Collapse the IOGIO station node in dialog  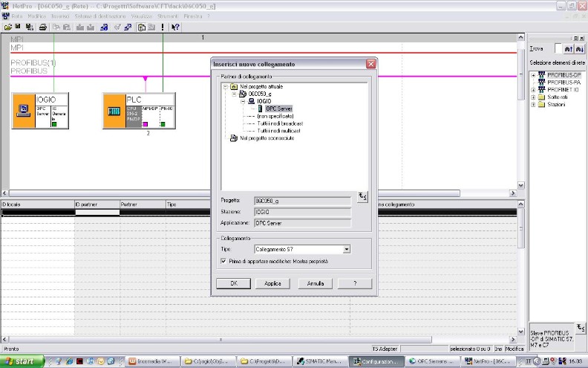click(x=243, y=101)
